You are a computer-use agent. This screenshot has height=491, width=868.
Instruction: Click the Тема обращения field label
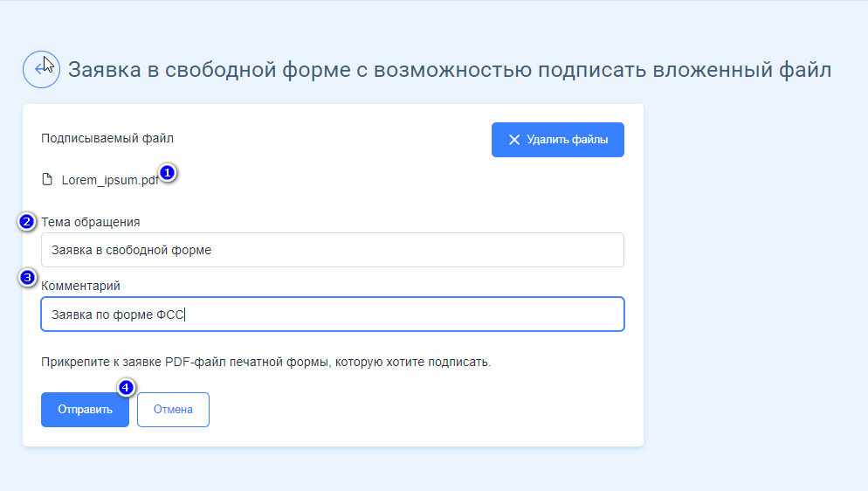91,222
